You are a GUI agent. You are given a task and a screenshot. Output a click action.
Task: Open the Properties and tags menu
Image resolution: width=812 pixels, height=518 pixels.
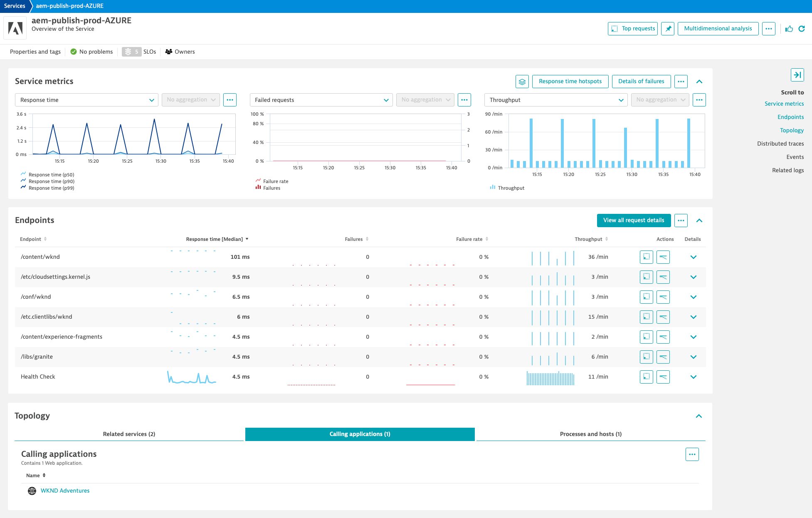point(35,52)
